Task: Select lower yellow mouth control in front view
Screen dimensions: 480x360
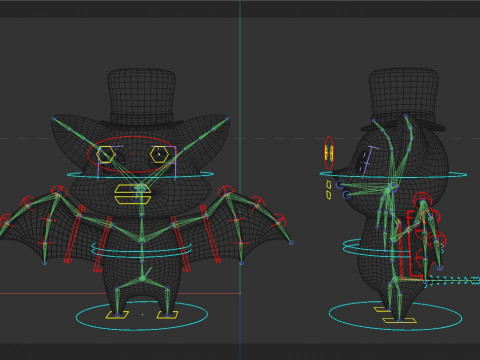Action: coord(133,200)
